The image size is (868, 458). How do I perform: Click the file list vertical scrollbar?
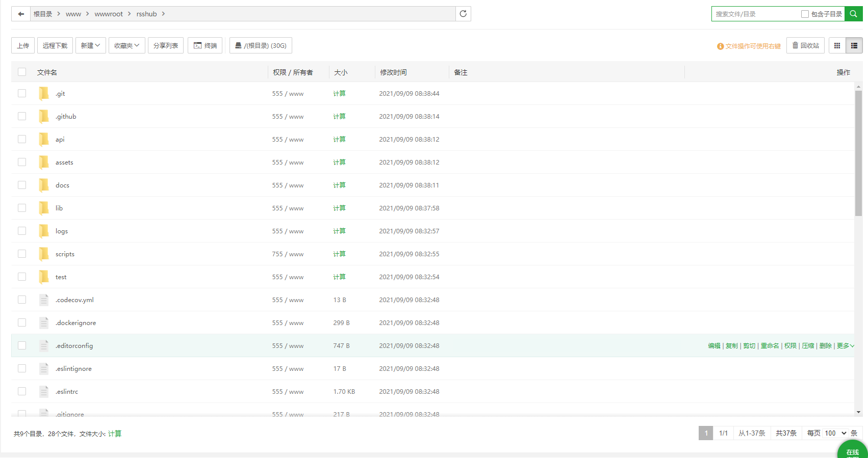pyautogui.click(x=858, y=153)
